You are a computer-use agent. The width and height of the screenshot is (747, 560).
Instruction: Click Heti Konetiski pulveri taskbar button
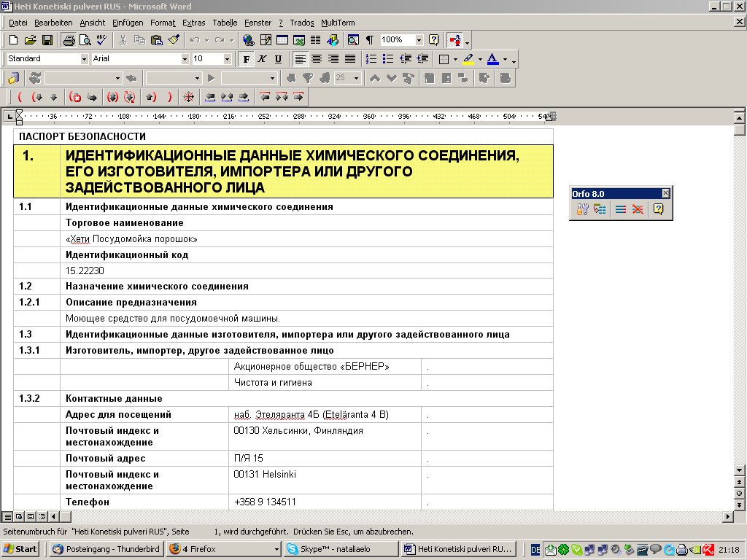tap(459, 549)
